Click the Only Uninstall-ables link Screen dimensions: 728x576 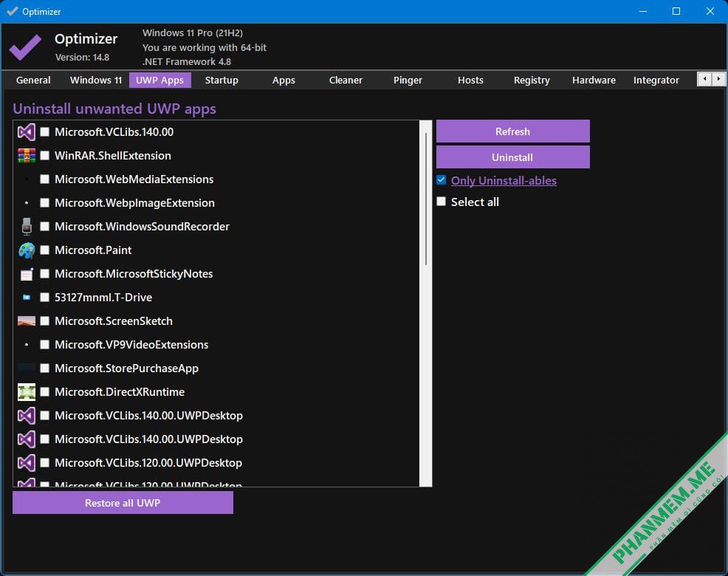504,181
